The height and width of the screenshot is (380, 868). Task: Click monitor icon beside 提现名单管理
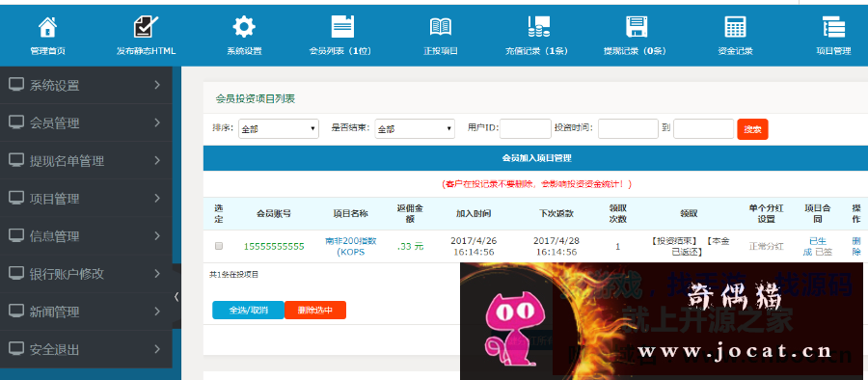[x=16, y=160]
